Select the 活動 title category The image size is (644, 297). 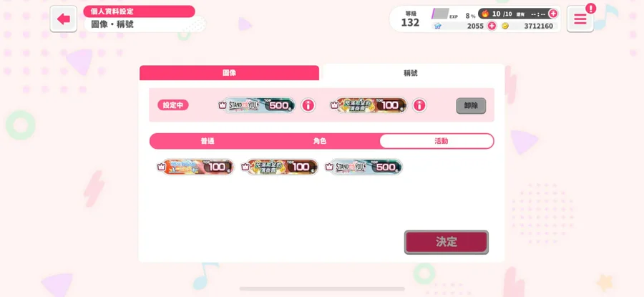click(x=436, y=141)
